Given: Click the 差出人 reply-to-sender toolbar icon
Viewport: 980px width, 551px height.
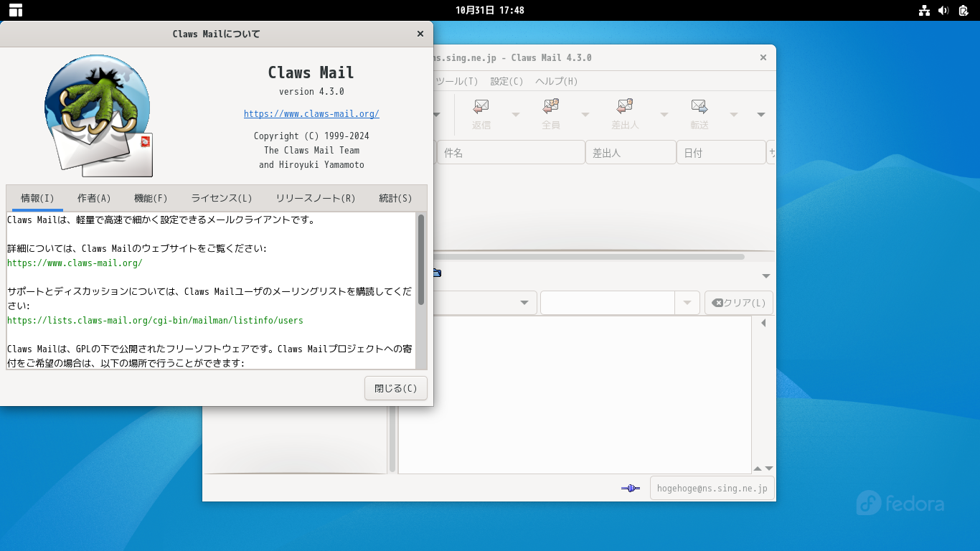Looking at the screenshot, I should [625, 107].
